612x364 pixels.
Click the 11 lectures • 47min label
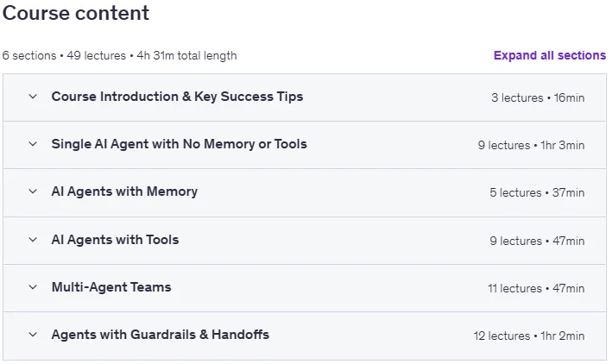(536, 289)
